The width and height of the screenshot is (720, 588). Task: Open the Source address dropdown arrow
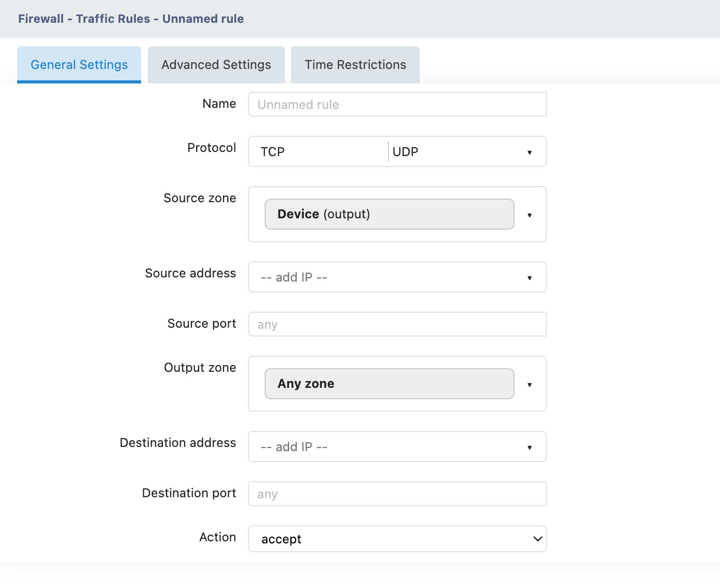529,278
